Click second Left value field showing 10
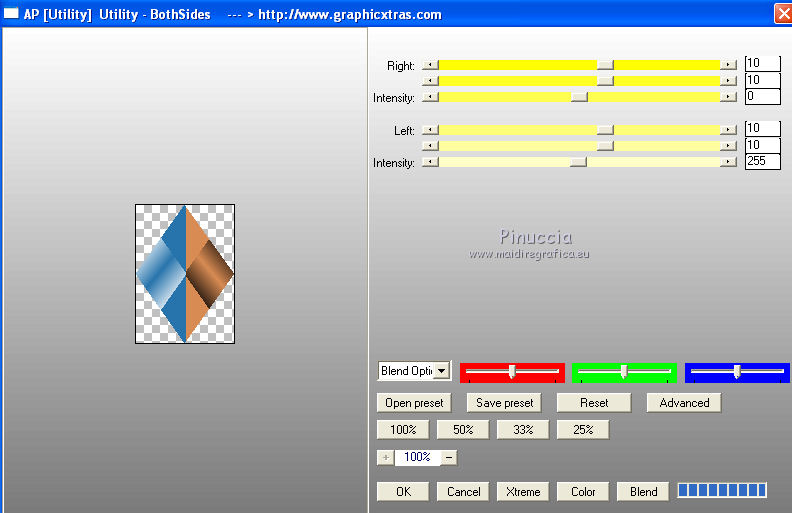792x513 pixels. coord(763,145)
